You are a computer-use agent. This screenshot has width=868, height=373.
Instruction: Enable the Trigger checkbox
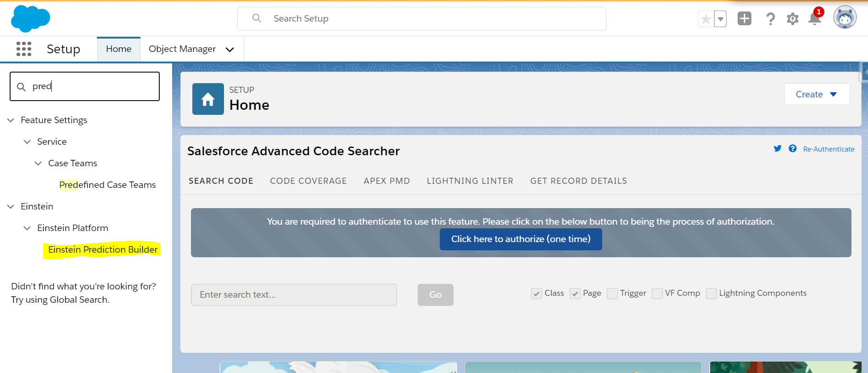click(x=612, y=294)
